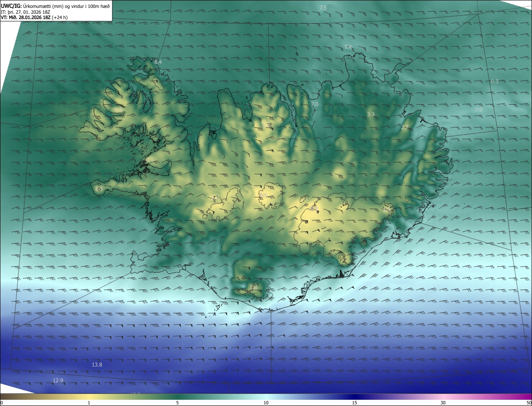Click the map value label '6.4'

point(158,62)
